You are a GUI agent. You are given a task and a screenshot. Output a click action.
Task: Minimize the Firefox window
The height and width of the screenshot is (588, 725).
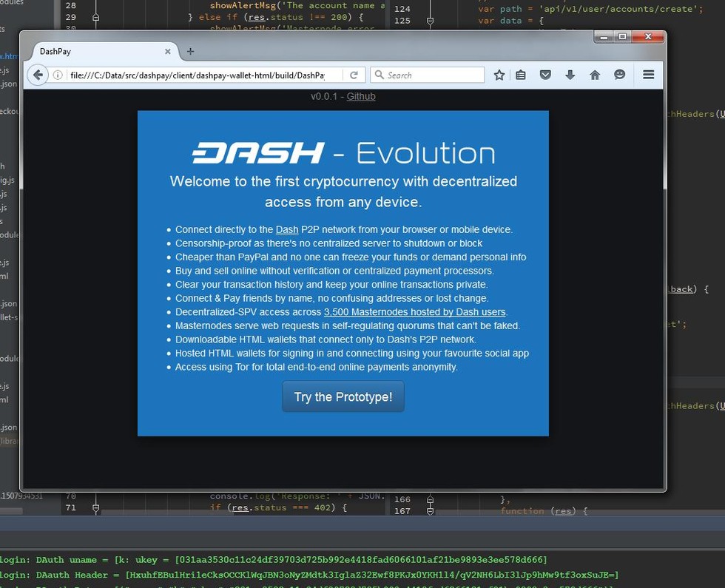click(604, 37)
